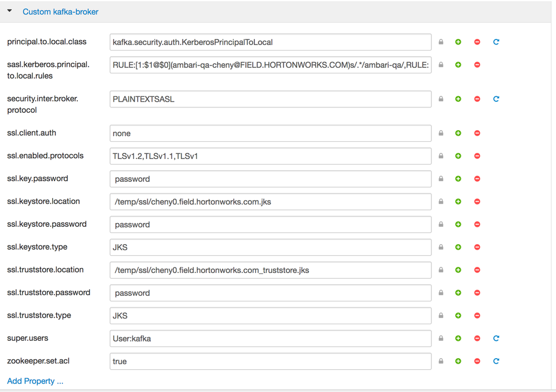Click the lock icon for ssl.enabled.protocols
The height and width of the screenshot is (392, 556).
(441, 156)
